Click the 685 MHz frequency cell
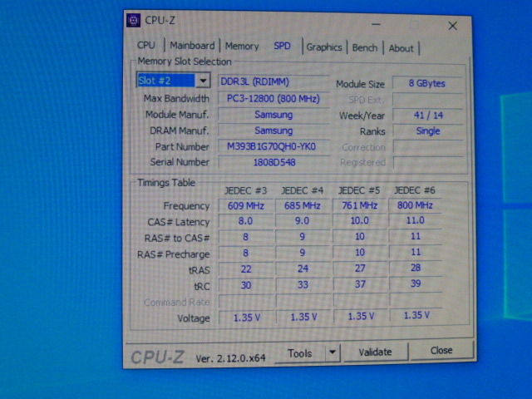 [x=303, y=205]
